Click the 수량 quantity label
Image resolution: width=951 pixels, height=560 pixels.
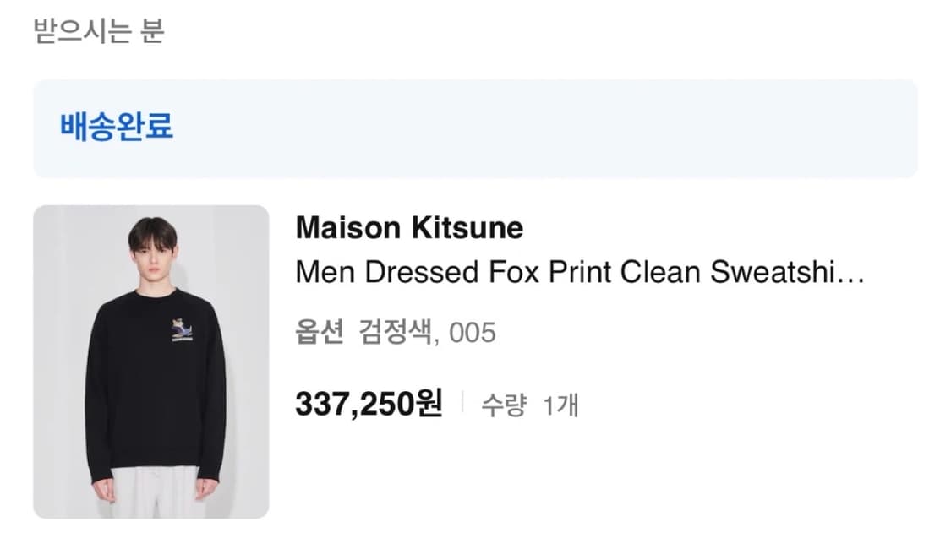click(504, 405)
